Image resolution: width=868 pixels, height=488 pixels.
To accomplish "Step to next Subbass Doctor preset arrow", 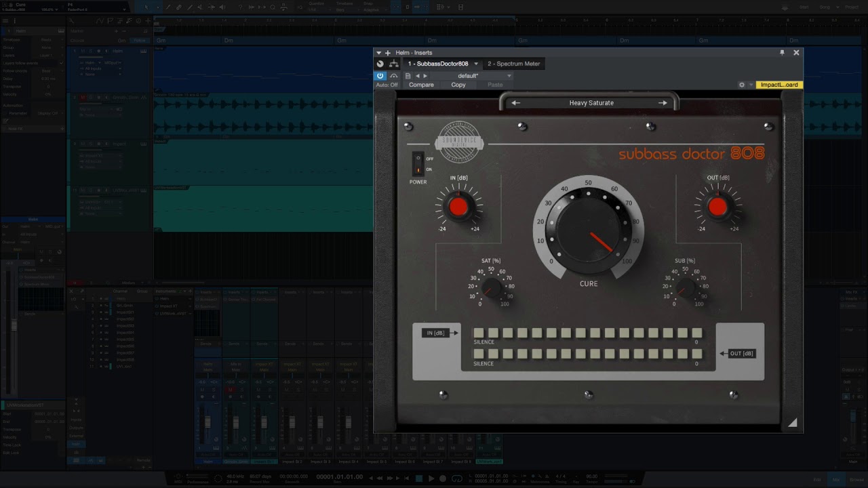I will pos(663,103).
